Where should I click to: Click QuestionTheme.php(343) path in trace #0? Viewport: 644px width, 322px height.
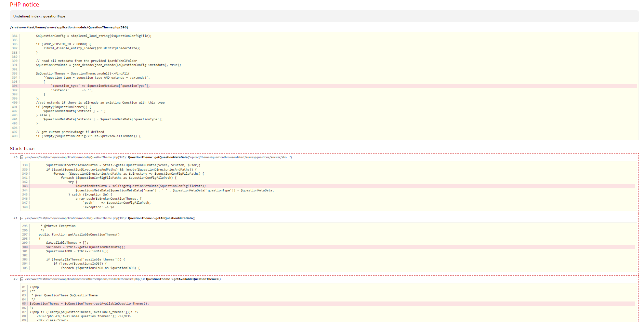76,158
